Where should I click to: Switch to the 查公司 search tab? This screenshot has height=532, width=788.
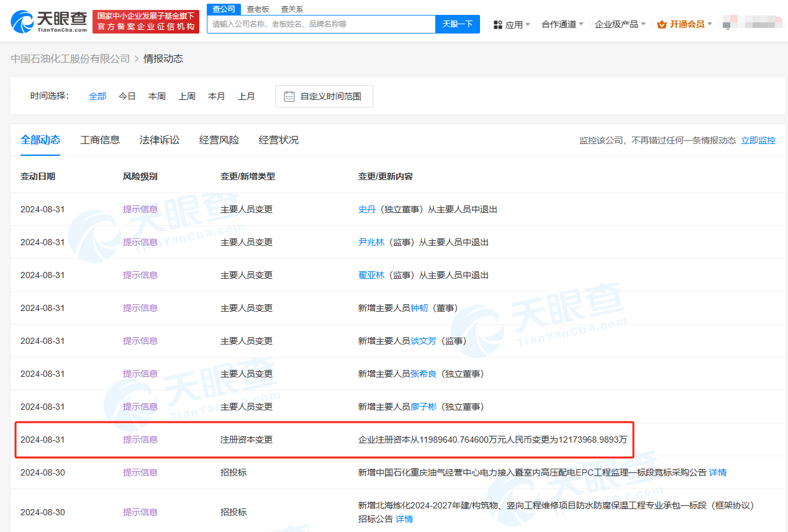pyautogui.click(x=224, y=9)
